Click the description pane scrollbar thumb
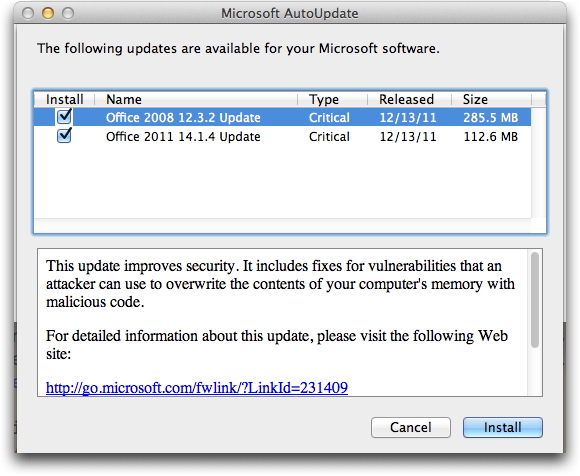Viewport: 580px width, 476px height. (x=535, y=300)
